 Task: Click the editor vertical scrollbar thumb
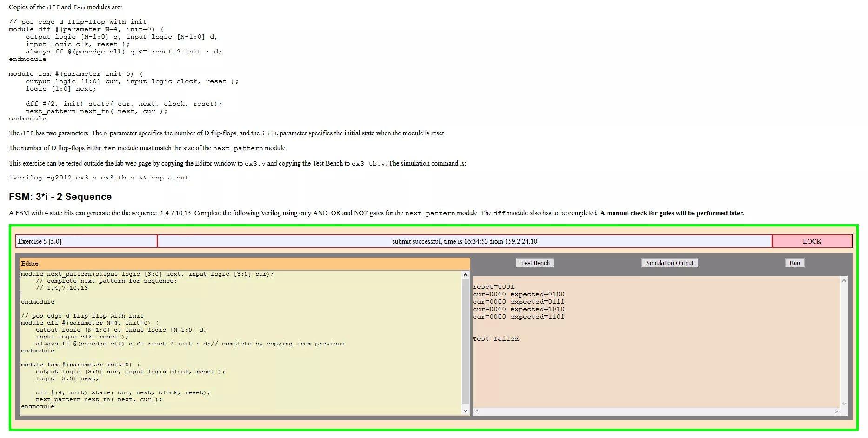tap(465, 341)
